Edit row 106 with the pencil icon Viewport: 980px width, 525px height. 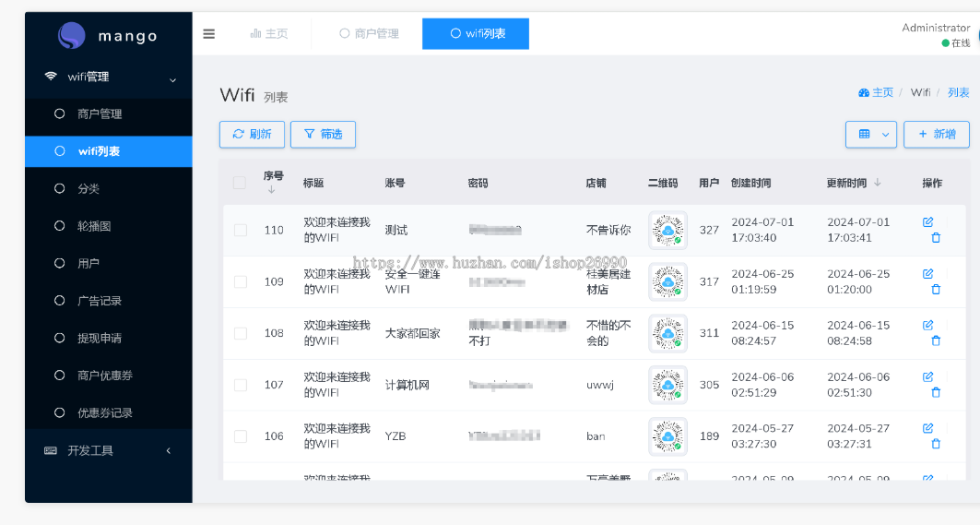click(927, 428)
